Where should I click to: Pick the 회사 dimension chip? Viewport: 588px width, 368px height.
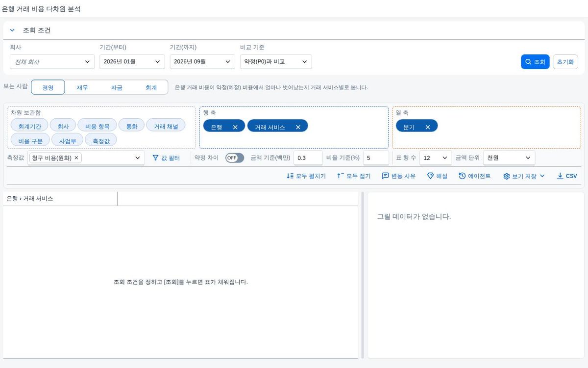coord(63,126)
